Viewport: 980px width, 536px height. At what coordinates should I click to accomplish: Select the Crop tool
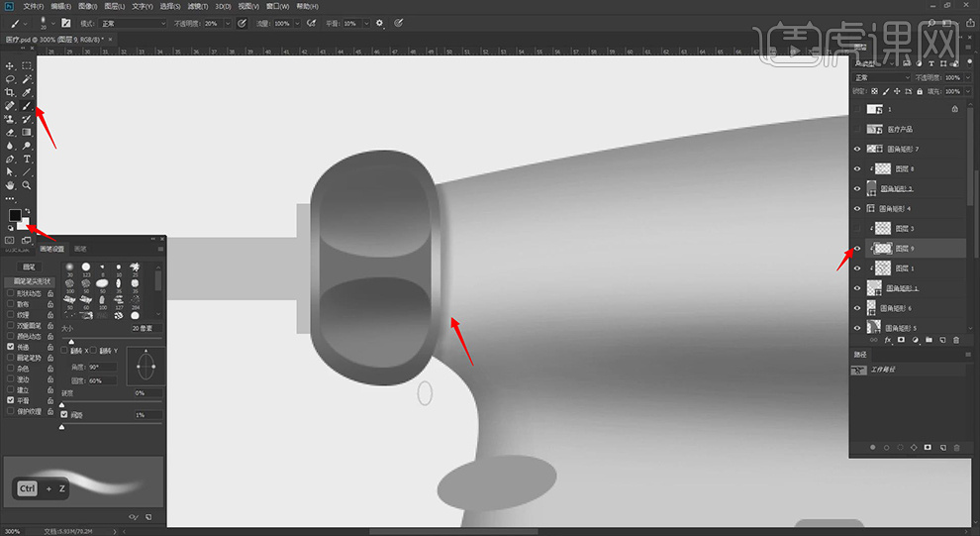click(x=9, y=92)
